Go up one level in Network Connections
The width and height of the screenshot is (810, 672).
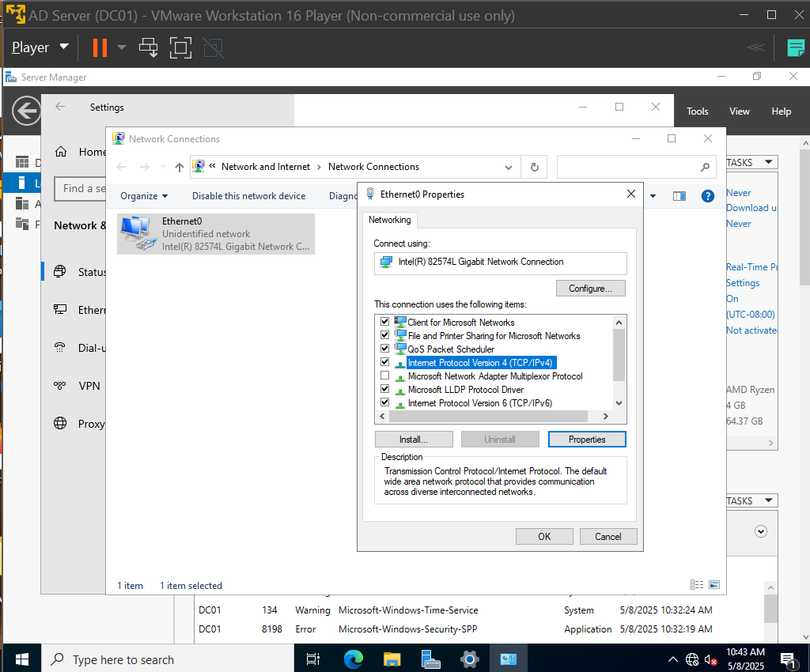click(180, 167)
